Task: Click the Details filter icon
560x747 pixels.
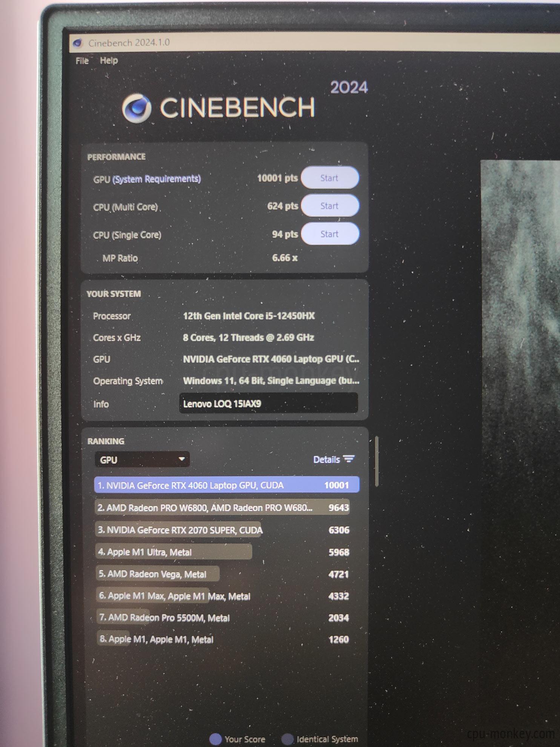Action: tap(349, 459)
